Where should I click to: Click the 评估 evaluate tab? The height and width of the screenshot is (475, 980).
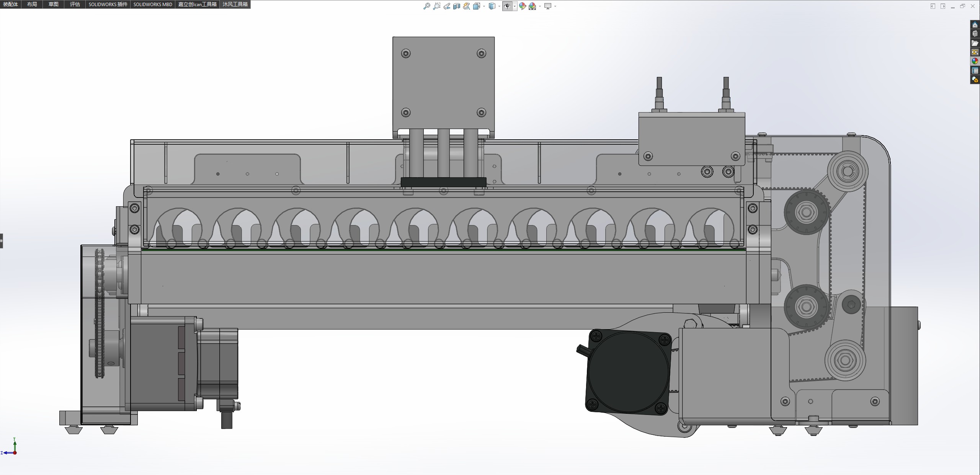pos(75,4)
